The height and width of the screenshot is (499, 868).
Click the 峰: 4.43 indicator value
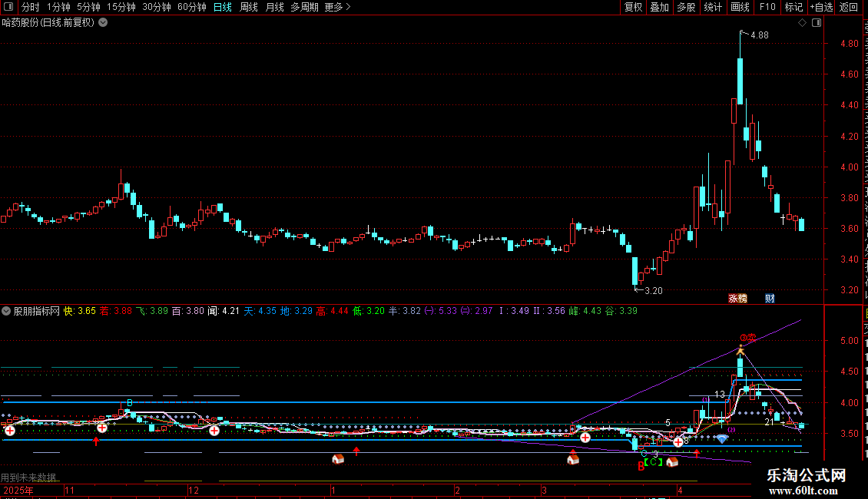[585, 311]
